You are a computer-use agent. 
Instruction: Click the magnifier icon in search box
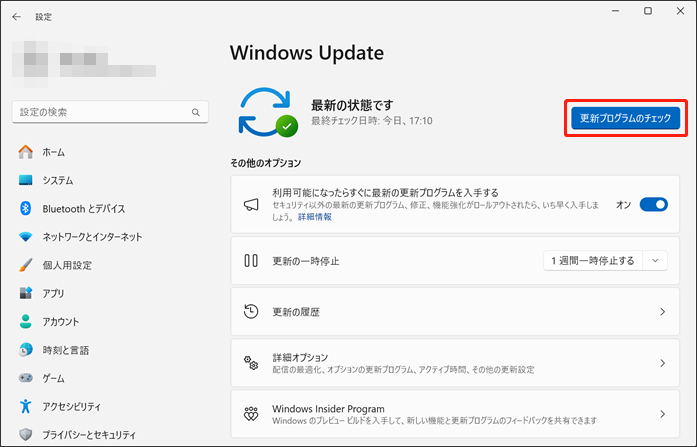point(196,112)
